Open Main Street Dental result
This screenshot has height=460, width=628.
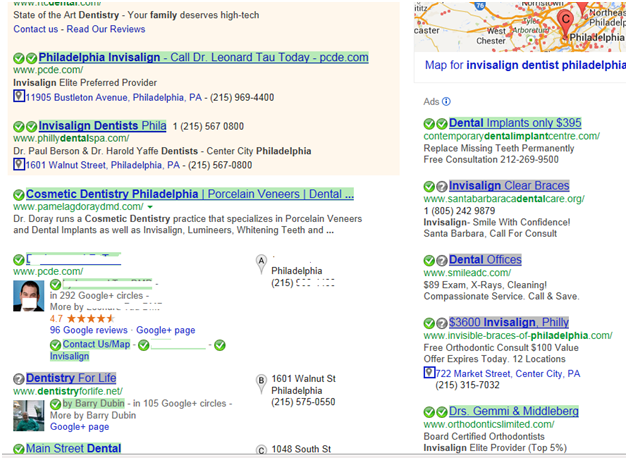coord(73,448)
